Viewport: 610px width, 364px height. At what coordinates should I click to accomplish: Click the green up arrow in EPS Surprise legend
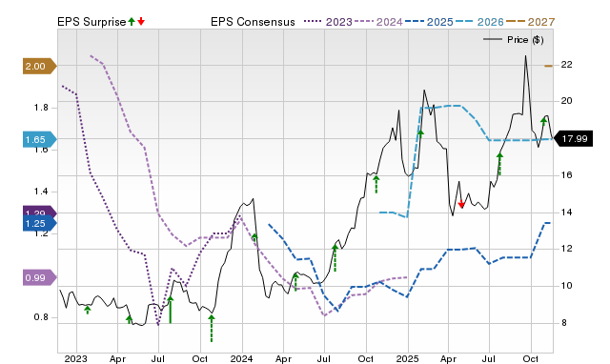coord(132,22)
